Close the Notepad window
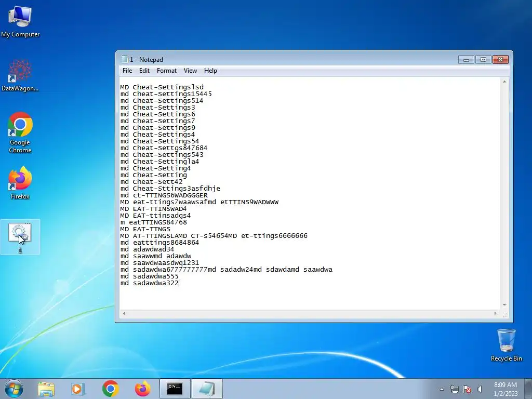This screenshot has height=399, width=532. click(x=500, y=60)
